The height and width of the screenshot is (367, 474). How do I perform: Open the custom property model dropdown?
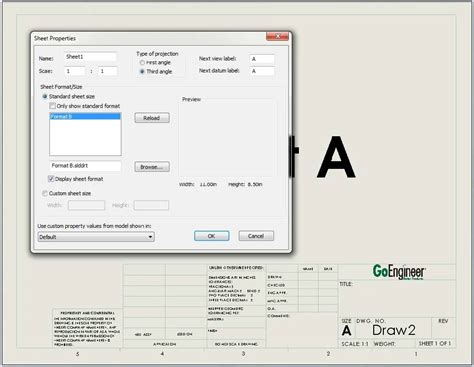click(96, 237)
